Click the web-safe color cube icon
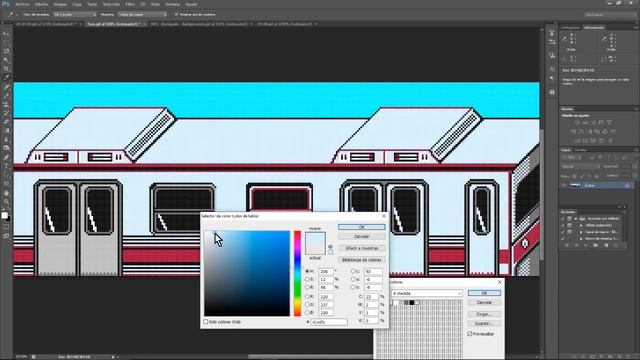The height and width of the screenshot is (360, 640). pos(330,247)
